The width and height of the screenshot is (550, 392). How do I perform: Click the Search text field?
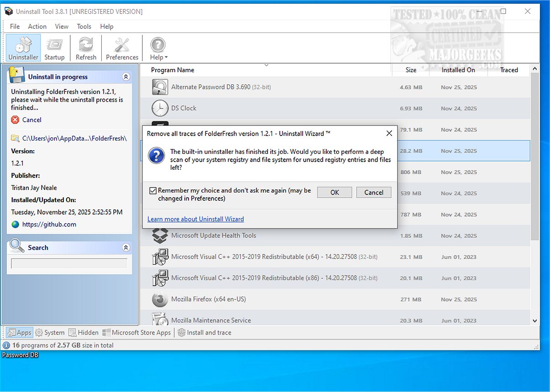point(69,263)
